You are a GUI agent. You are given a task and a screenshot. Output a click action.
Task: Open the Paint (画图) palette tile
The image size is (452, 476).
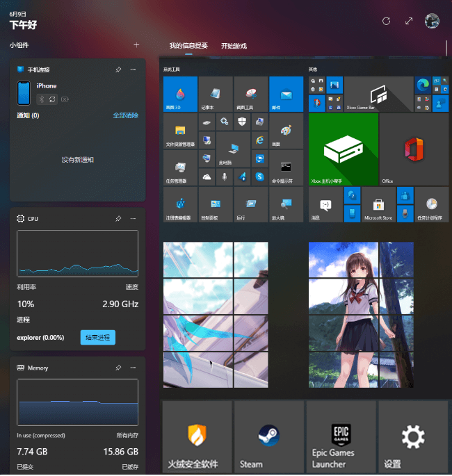click(x=286, y=131)
